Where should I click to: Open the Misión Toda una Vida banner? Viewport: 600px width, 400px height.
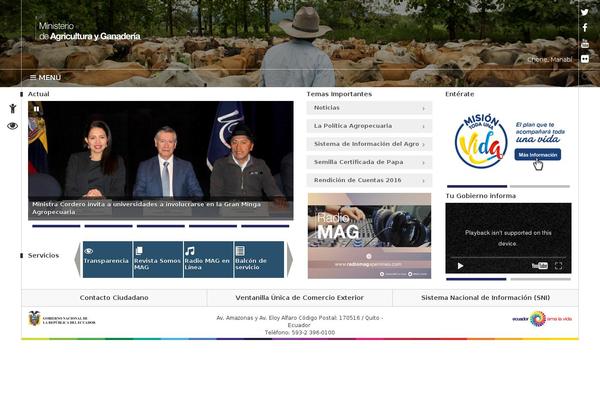tap(508, 141)
